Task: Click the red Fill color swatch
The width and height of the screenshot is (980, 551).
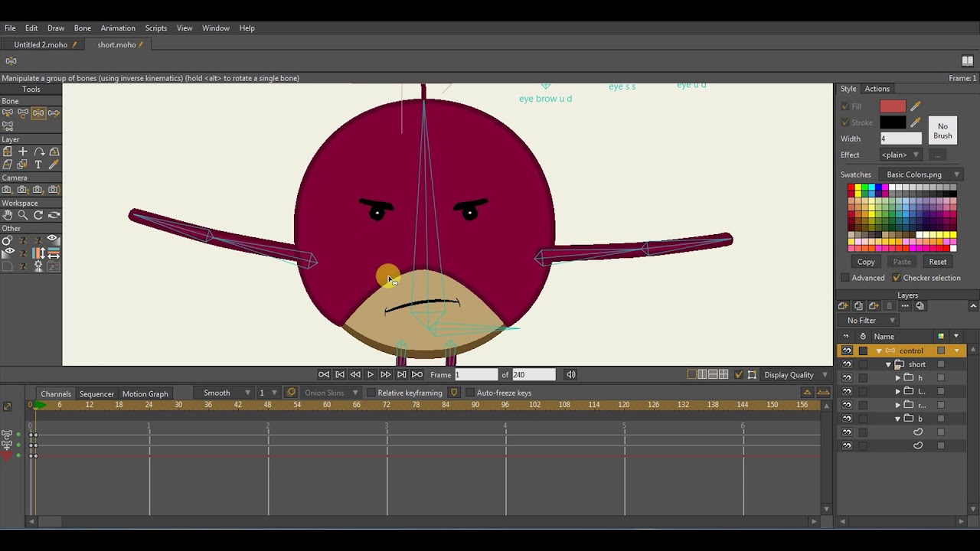Action: pos(893,106)
